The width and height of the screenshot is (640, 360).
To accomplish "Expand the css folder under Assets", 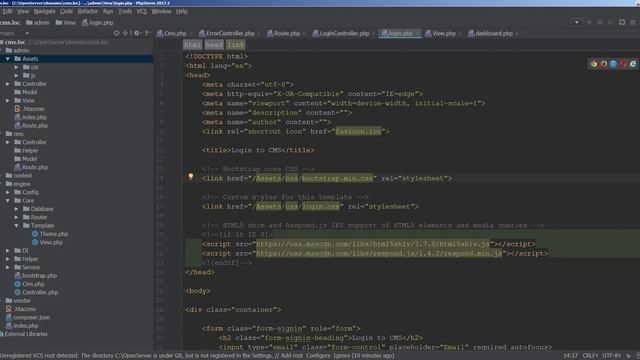I will point(16,67).
